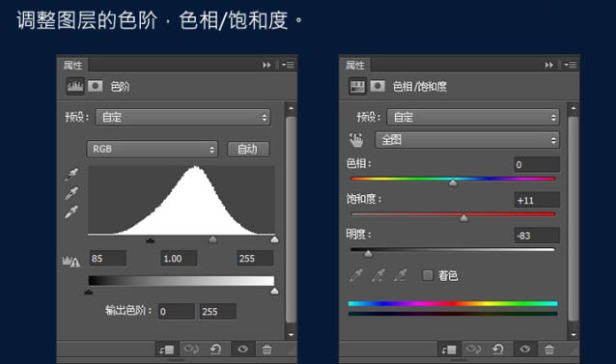The height and width of the screenshot is (364, 616).
Task: Select the 属性 tab in Hue/Saturation panel
Action: pos(355,65)
